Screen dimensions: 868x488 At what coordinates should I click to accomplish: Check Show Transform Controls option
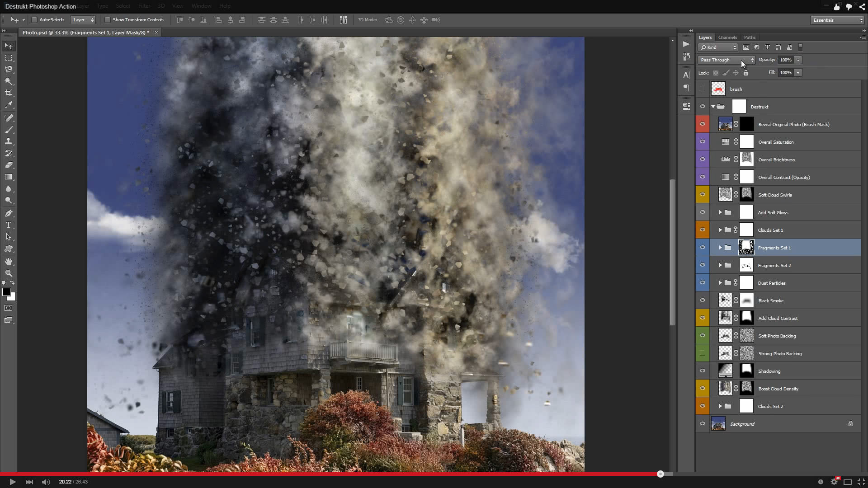(x=108, y=20)
